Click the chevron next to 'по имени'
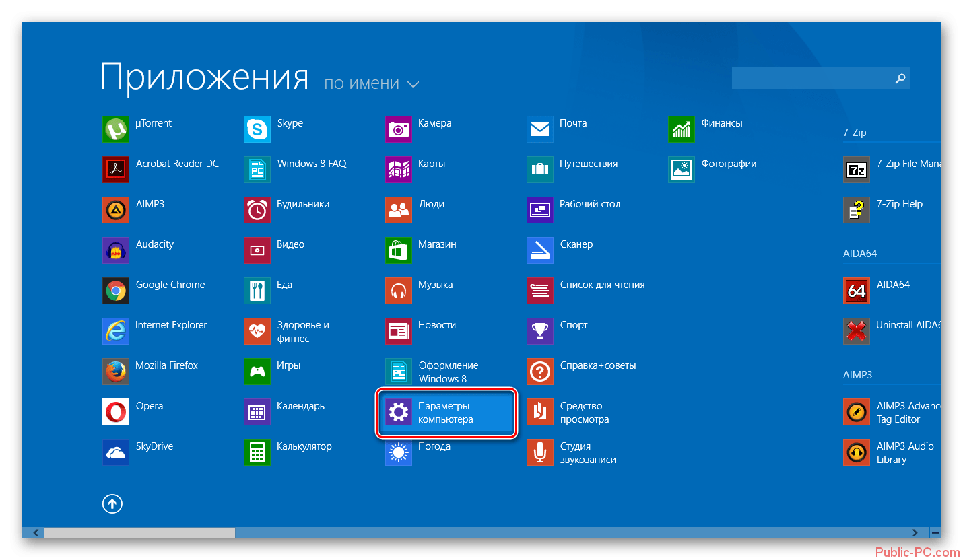The width and height of the screenshot is (963, 560). (x=413, y=85)
